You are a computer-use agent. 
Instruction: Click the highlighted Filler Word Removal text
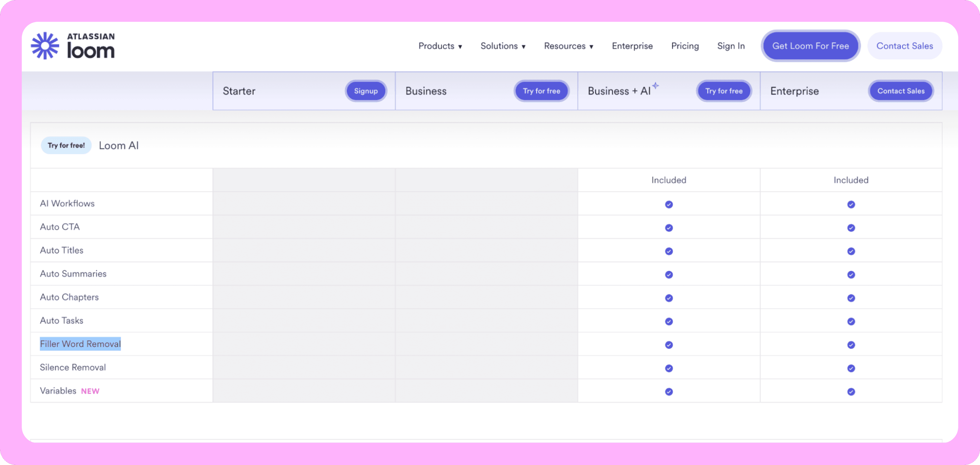click(80, 344)
